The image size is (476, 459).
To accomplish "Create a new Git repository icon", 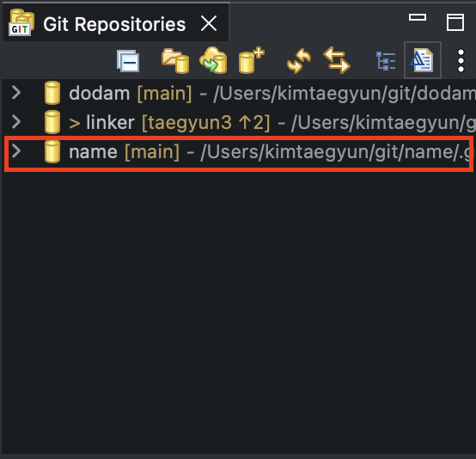I will (251, 60).
